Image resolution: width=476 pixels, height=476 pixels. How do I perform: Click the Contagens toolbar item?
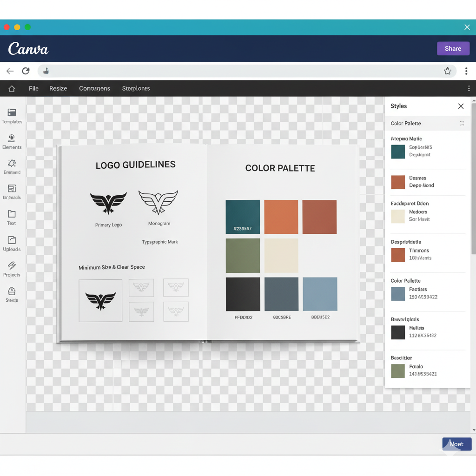coord(94,88)
